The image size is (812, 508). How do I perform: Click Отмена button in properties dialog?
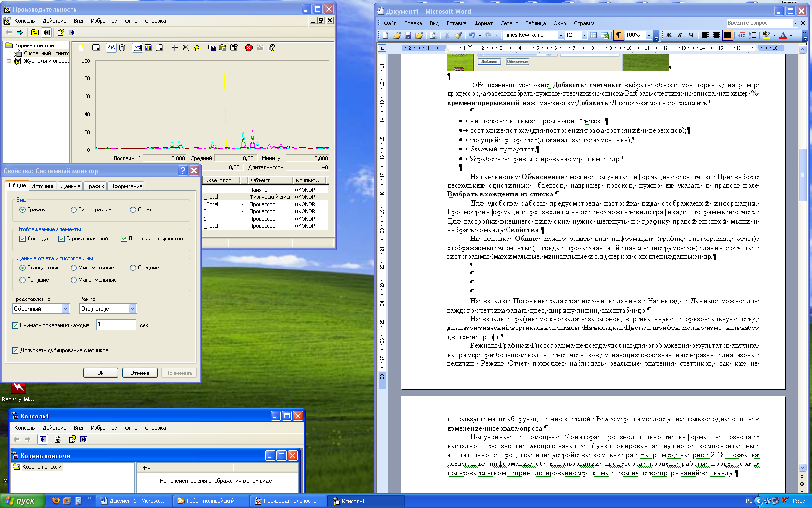coord(140,373)
